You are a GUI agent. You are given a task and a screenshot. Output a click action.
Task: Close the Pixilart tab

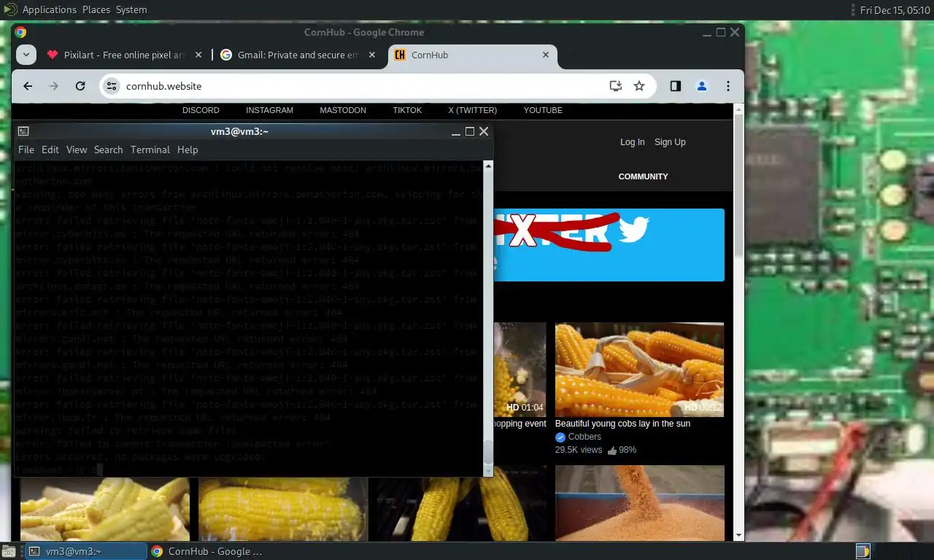198,55
